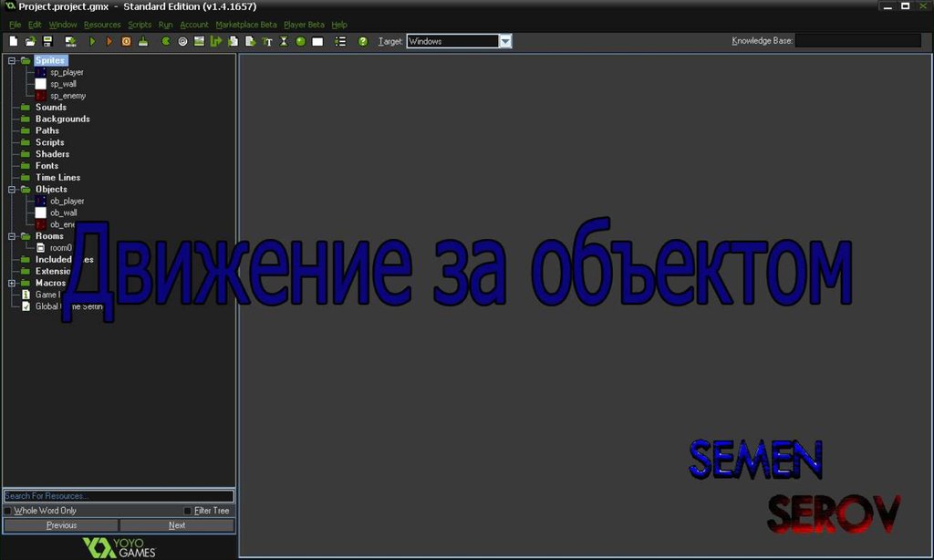Select the Macros entry in resource tree
934x560 pixels.
coord(51,283)
